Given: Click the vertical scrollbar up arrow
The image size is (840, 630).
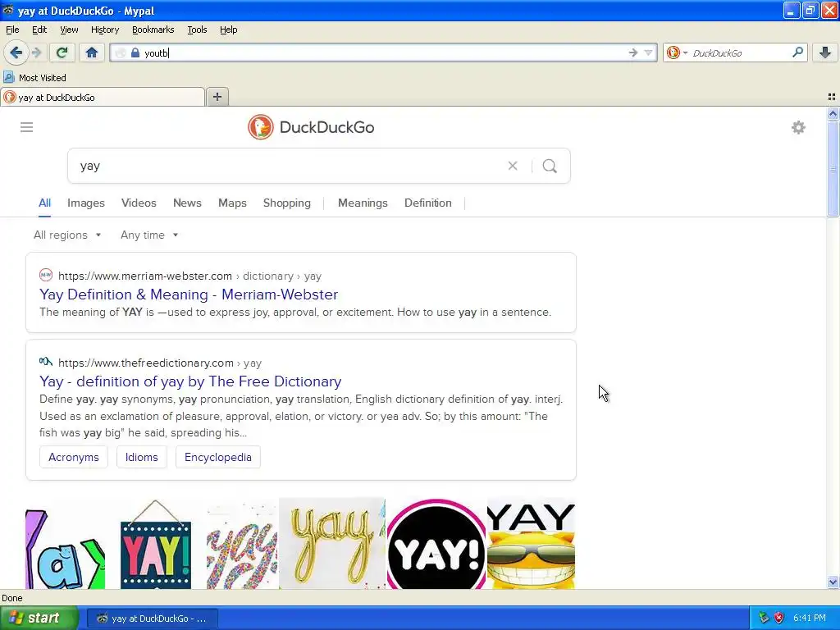Looking at the screenshot, I should click(833, 113).
